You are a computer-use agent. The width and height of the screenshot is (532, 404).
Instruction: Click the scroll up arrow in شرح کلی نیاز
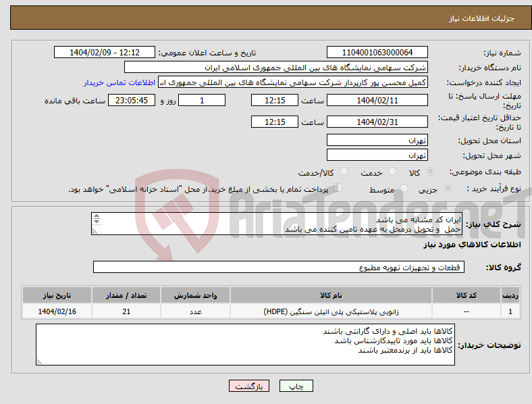coord(97,216)
